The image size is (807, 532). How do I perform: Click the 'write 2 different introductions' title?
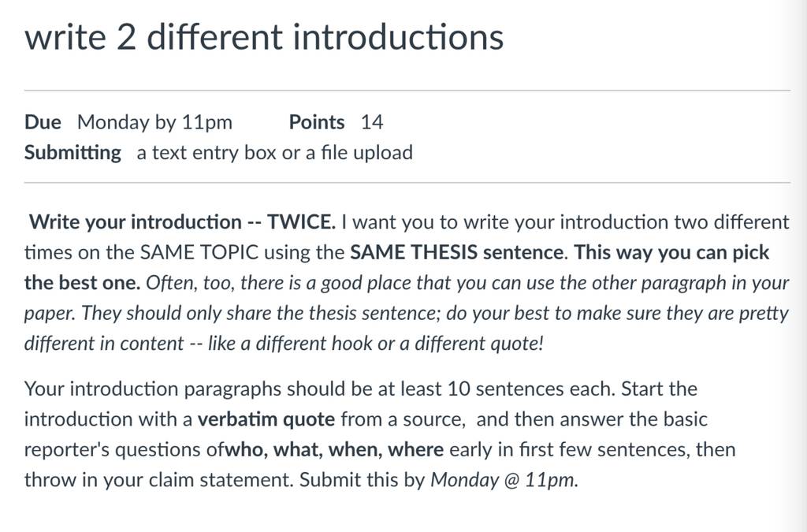pos(264,37)
